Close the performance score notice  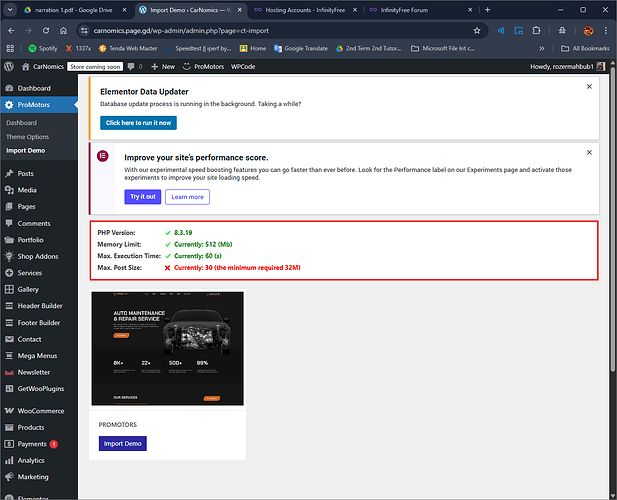pos(588,153)
